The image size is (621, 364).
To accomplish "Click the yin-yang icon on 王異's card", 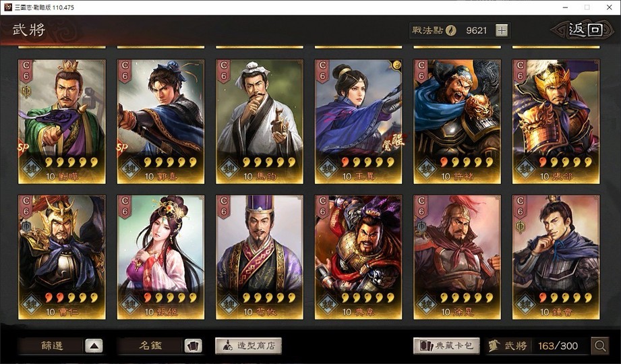I will 396,65.
